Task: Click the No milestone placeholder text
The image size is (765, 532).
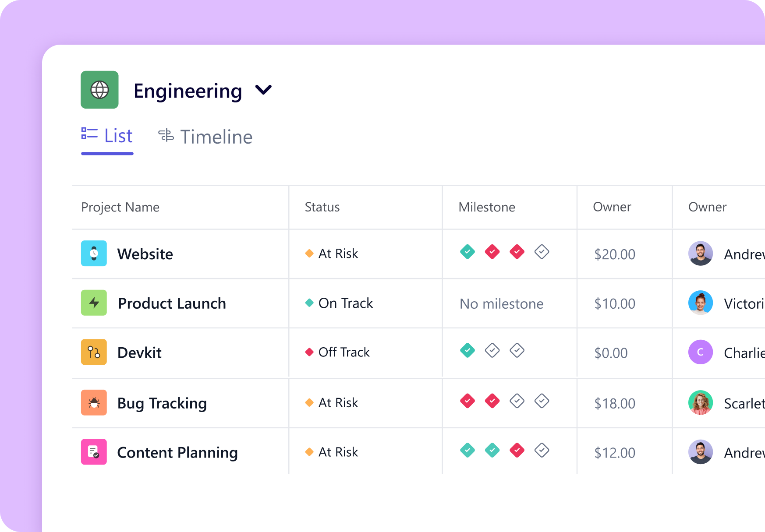Action: point(501,304)
